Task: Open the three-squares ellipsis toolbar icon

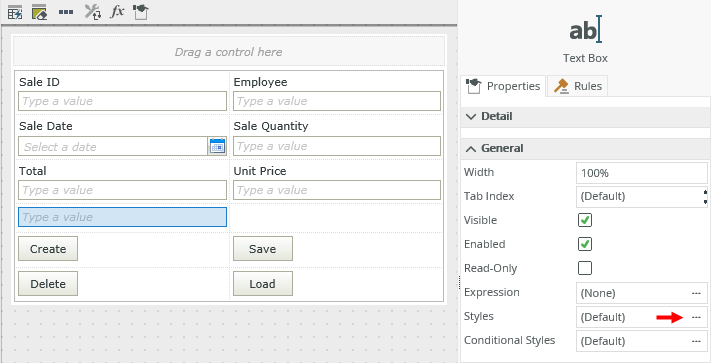Action: [x=66, y=12]
